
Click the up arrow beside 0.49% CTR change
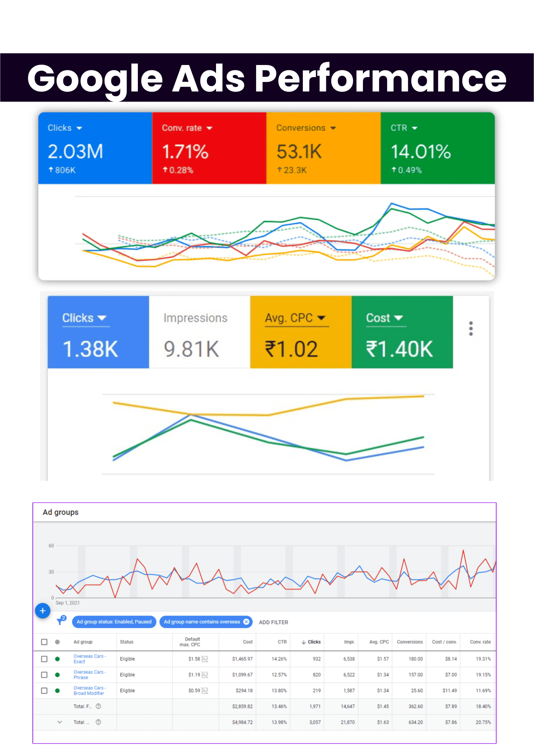[x=394, y=170]
